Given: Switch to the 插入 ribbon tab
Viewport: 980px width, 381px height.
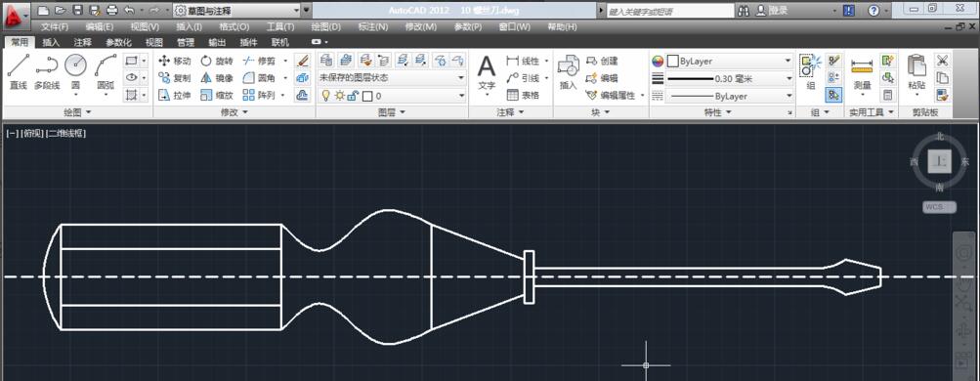Looking at the screenshot, I should click(51, 42).
